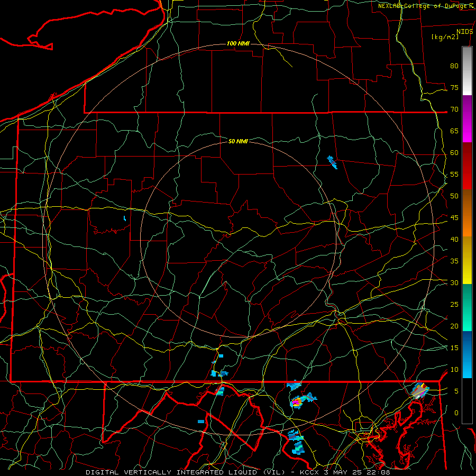Screen dimensions: 476x476
Task: Click "DIGITAL VERTICALLY INTEGRATED LIQUID (VIL)" caption text
Action: (x=185, y=472)
